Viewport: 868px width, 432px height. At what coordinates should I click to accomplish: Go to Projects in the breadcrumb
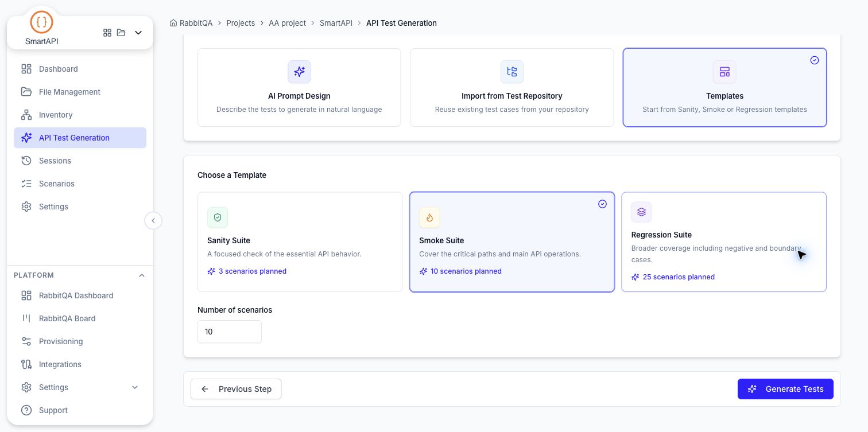coord(241,23)
